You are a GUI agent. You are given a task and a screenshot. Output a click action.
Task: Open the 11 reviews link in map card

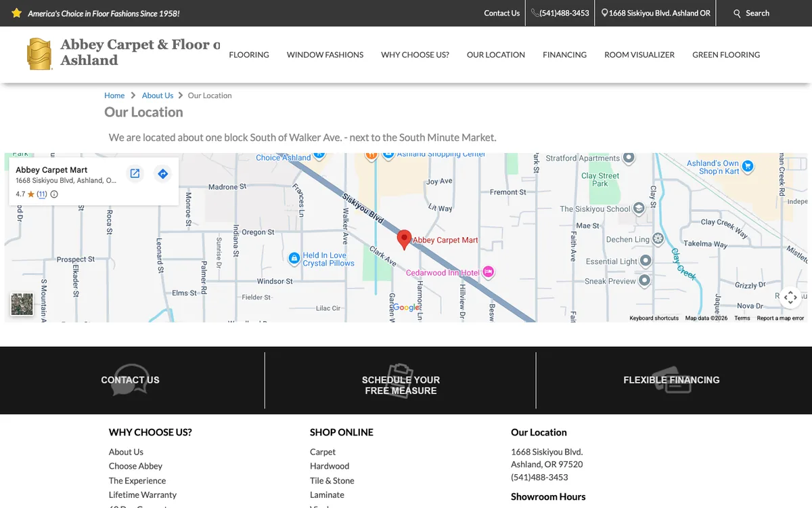coord(41,194)
